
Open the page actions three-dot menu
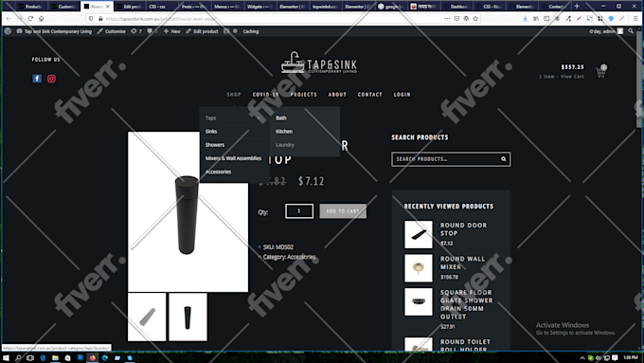[x=447, y=19]
